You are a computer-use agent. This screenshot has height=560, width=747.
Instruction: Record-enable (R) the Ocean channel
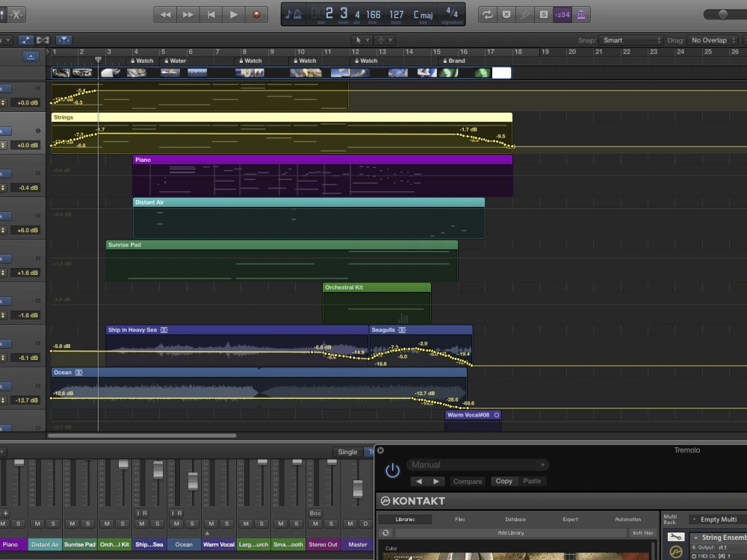pos(179,514)
